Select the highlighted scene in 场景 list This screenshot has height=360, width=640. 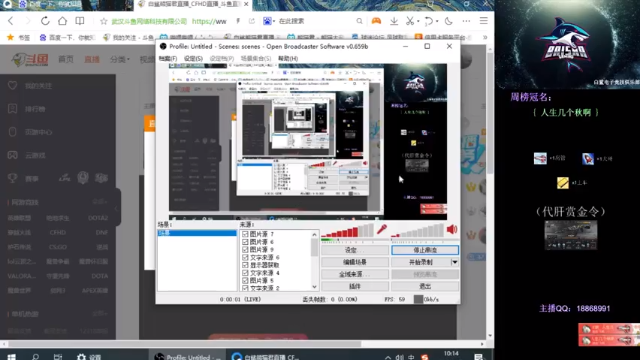click(197, 233)
